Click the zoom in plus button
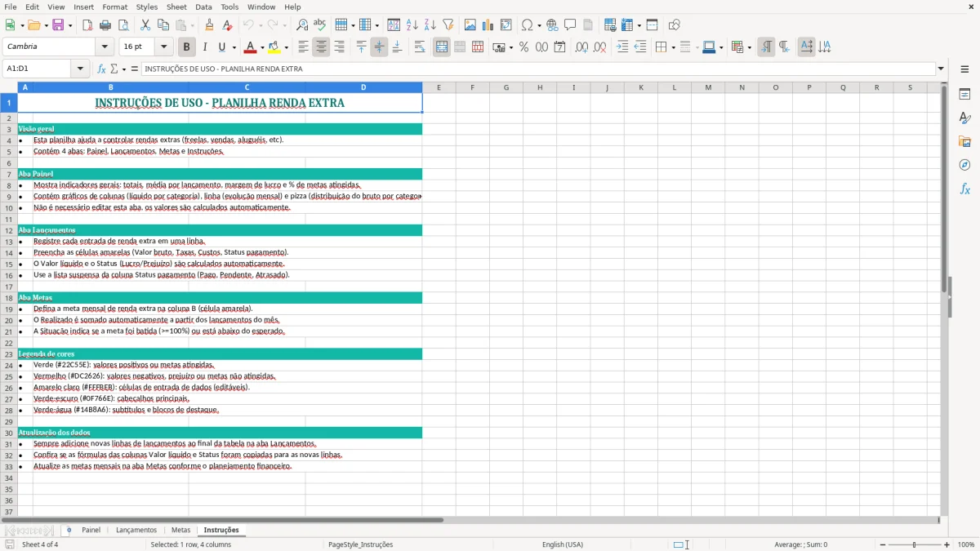The image size is (980, 551). click(947, 544)
